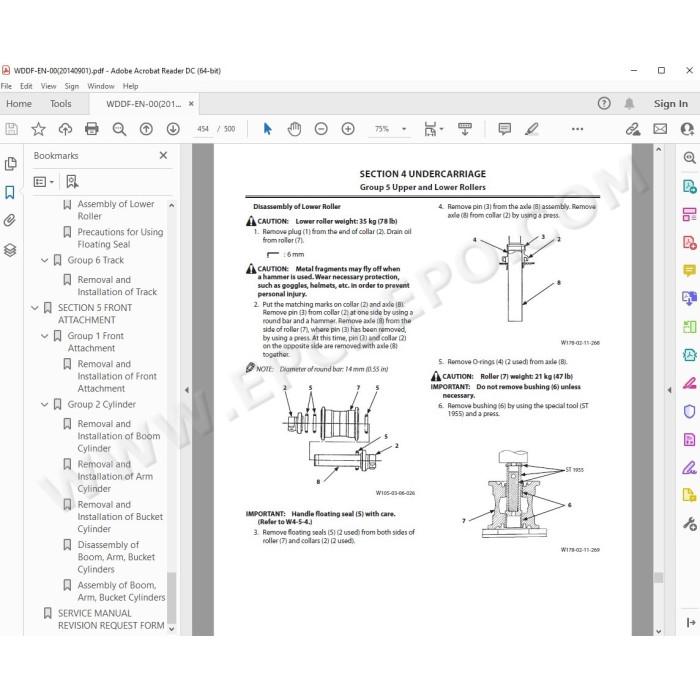The image size is (700, 700).
Task: Open the zoom percentage dropdown
Action: (x=404, y=129)
